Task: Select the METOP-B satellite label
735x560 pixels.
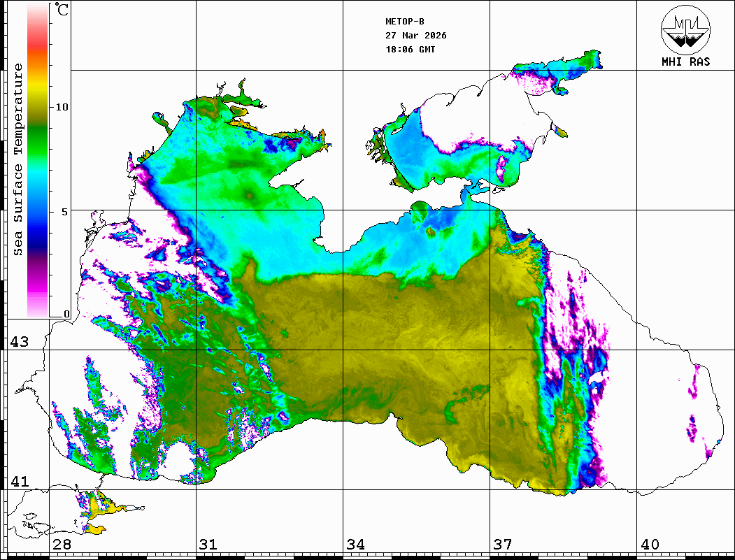Action: (x=404, y=21)
